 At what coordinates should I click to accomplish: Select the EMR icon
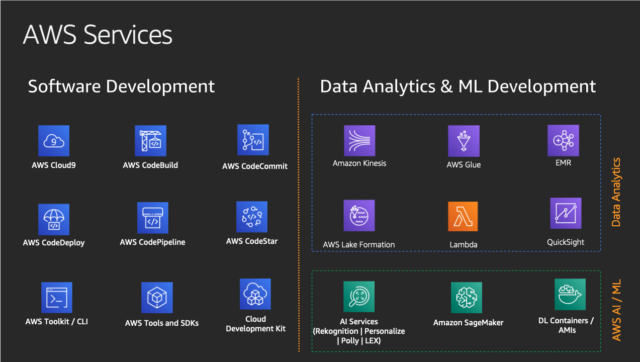point(563,140)
